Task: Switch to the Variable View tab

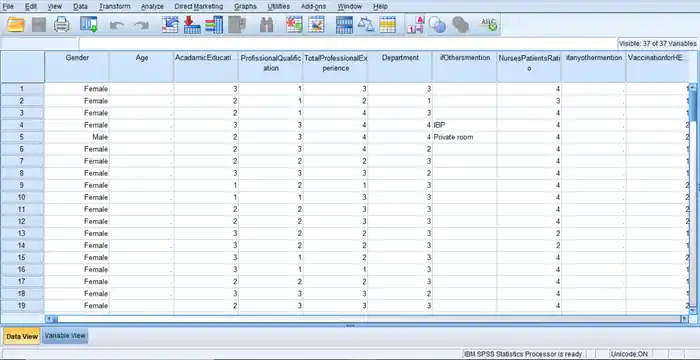Action: click(65, 336)
